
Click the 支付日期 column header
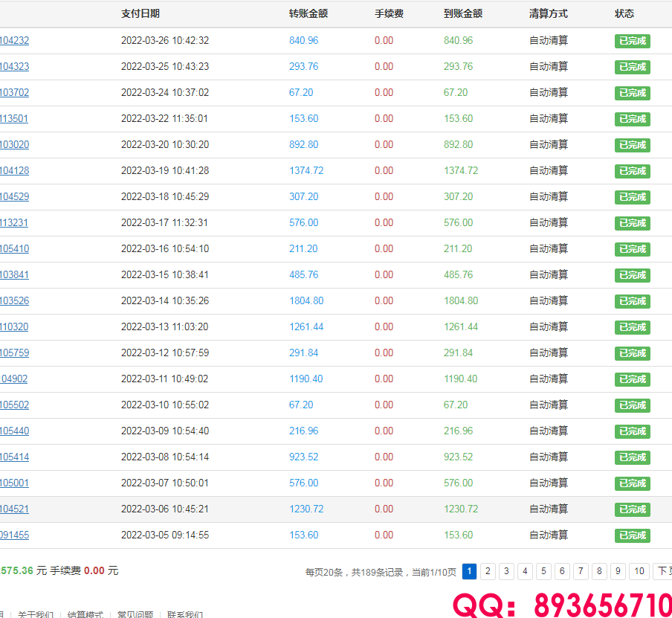[140, 13]
